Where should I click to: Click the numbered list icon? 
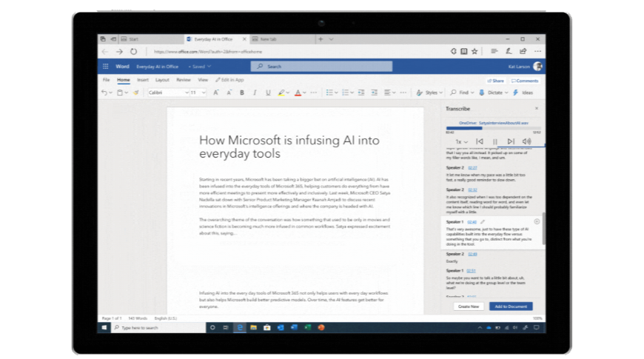pos(346,93)
